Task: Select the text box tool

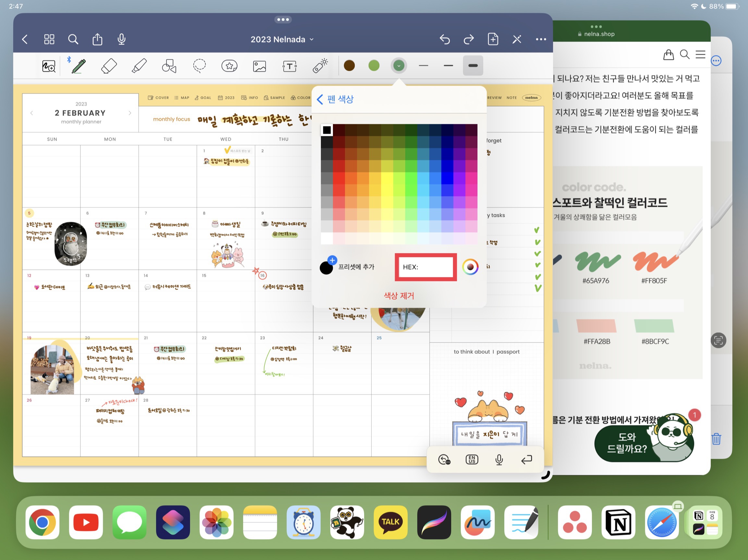Action: point(289,66)
